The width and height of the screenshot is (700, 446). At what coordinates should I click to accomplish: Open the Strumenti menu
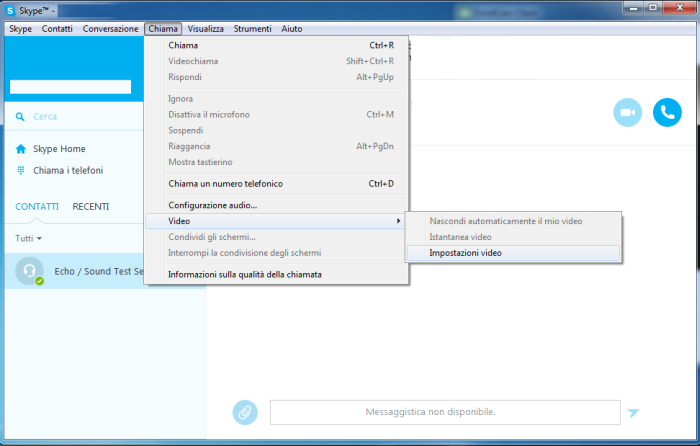pyautogui.click(x=252, y=29)
